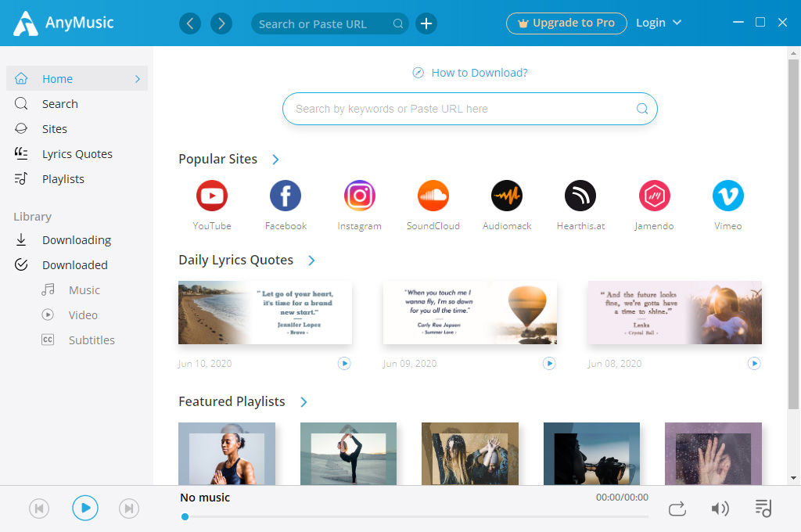Play the Jun 09, 2020 lyrics quote
The image size is (801, 532).
[x=549, y=363]
